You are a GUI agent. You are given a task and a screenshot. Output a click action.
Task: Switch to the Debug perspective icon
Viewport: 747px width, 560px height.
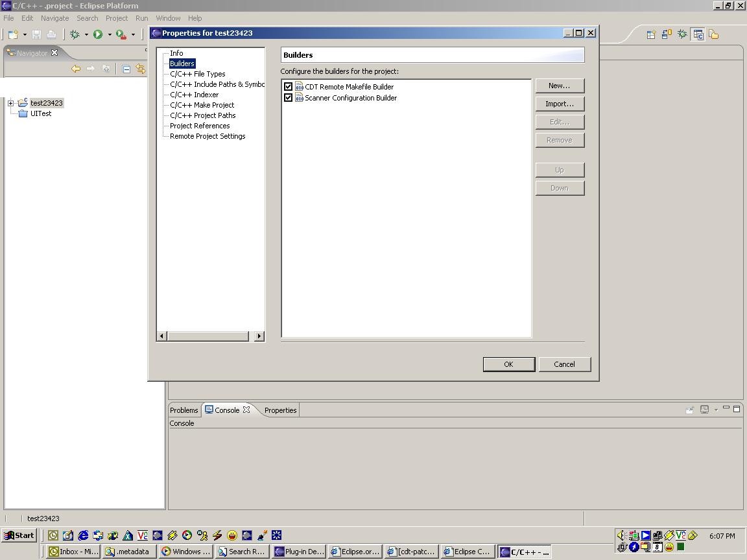tap(682, 34)
